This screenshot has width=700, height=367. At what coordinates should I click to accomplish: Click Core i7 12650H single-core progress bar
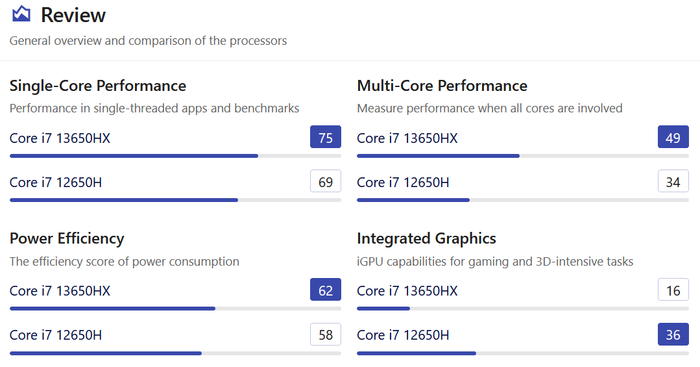point(175,200)
